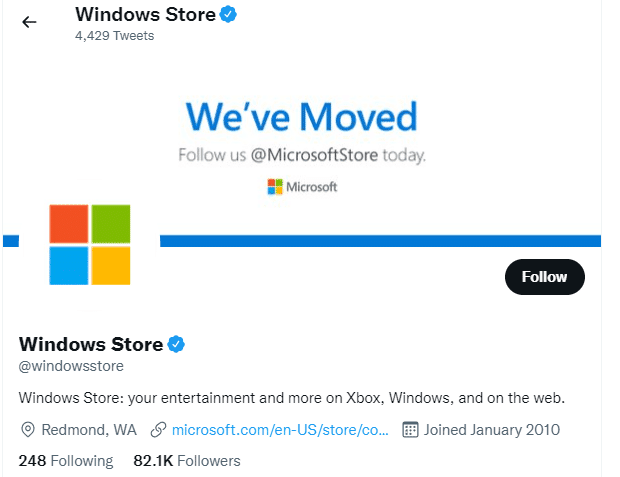Click the Microsoft logo in the banner

[x=303, y=186]
